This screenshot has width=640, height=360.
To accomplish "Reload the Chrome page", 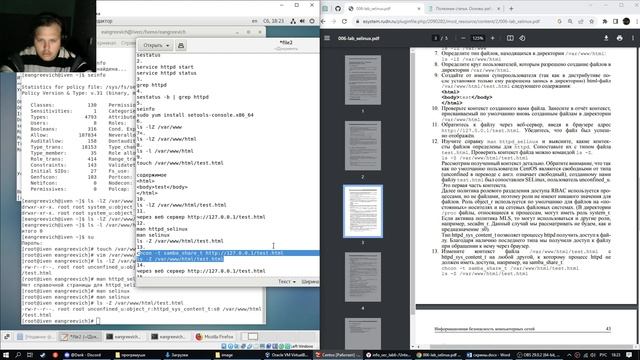I will [344, 21].
